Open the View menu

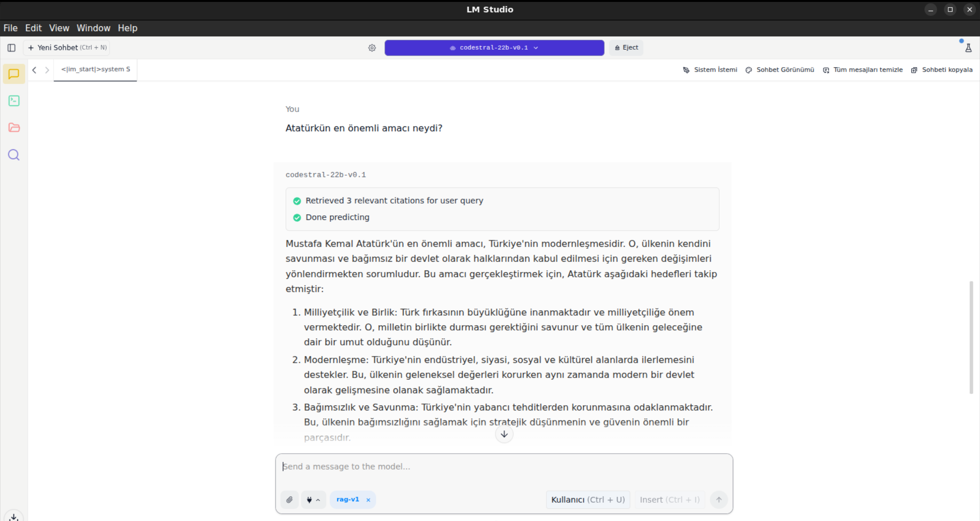(x=59, y=28)
